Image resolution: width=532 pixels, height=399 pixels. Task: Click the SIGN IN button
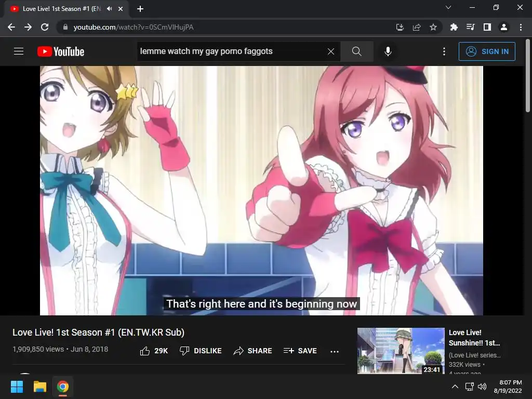[487, 51]
